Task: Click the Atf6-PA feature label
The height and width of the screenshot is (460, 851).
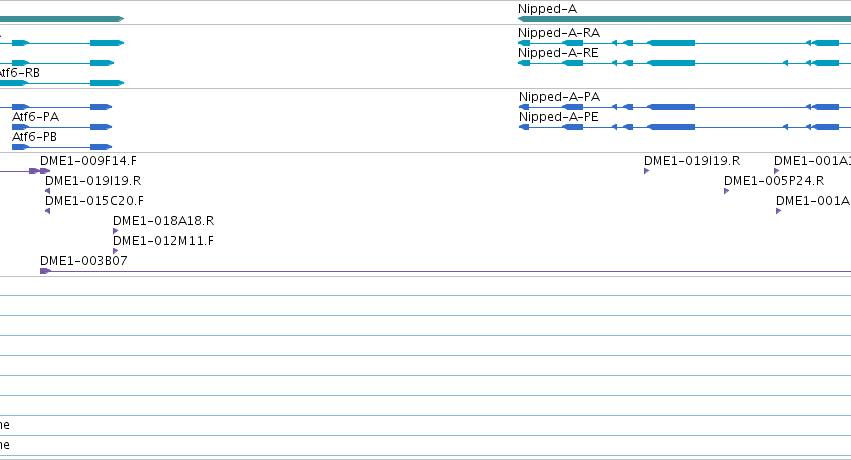Action: coord(35,117)
